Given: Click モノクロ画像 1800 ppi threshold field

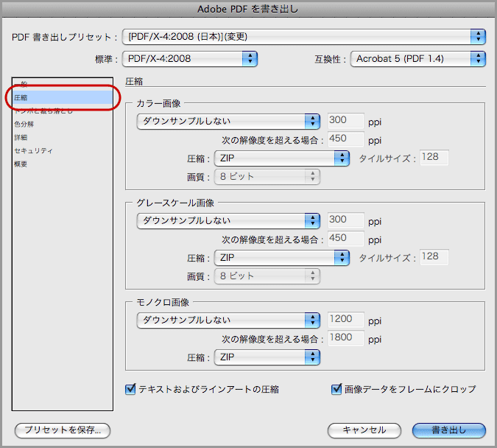Looking at the screenshot, I should [345, 337].
